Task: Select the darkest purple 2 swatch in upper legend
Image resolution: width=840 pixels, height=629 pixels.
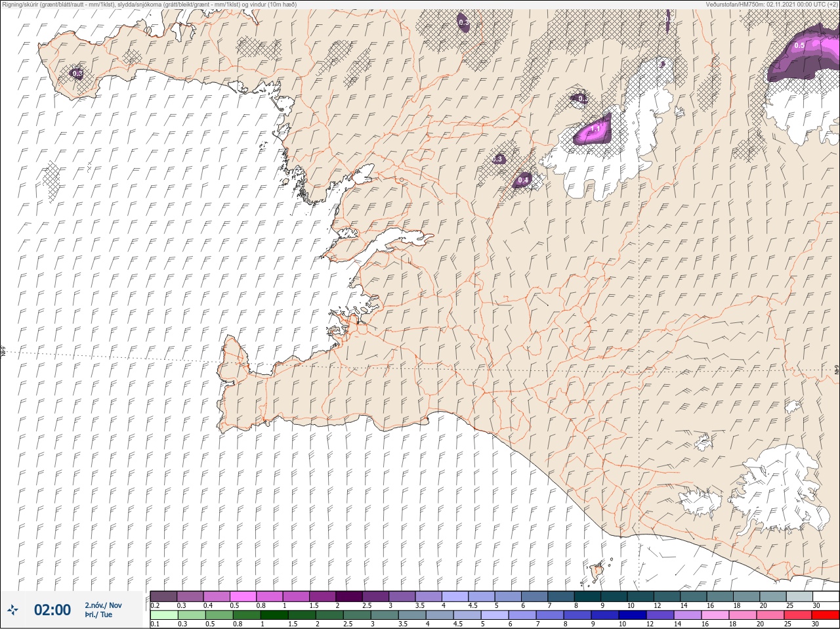Action: tap(349, 596)
